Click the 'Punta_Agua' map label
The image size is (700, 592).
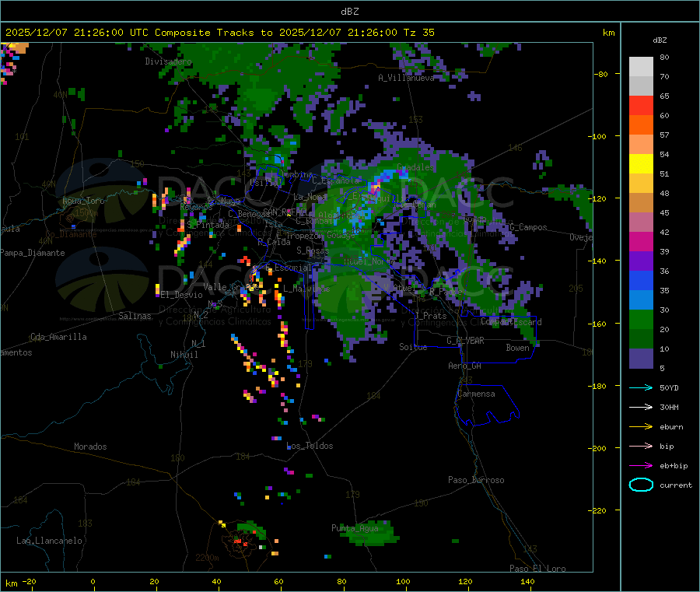[x=355, y=528]
